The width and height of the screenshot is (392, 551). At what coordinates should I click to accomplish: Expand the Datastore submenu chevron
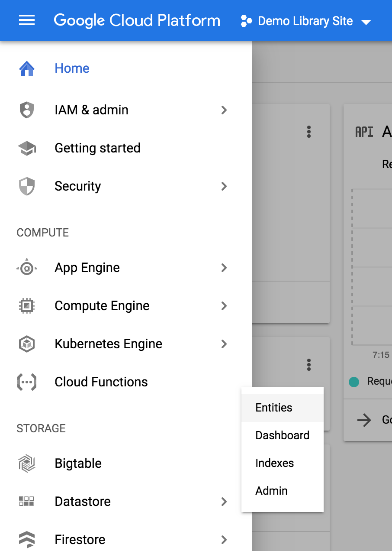click(x=224, y=502)
